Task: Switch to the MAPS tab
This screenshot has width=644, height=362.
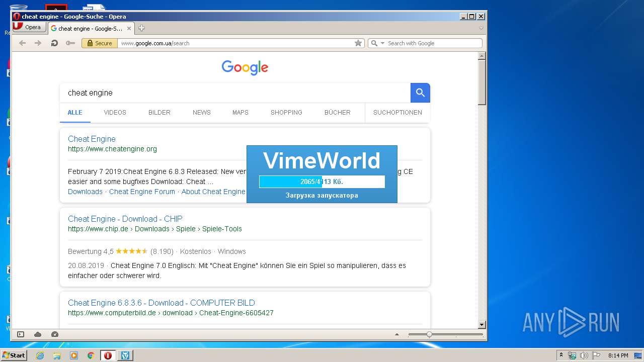Action: 240,113
